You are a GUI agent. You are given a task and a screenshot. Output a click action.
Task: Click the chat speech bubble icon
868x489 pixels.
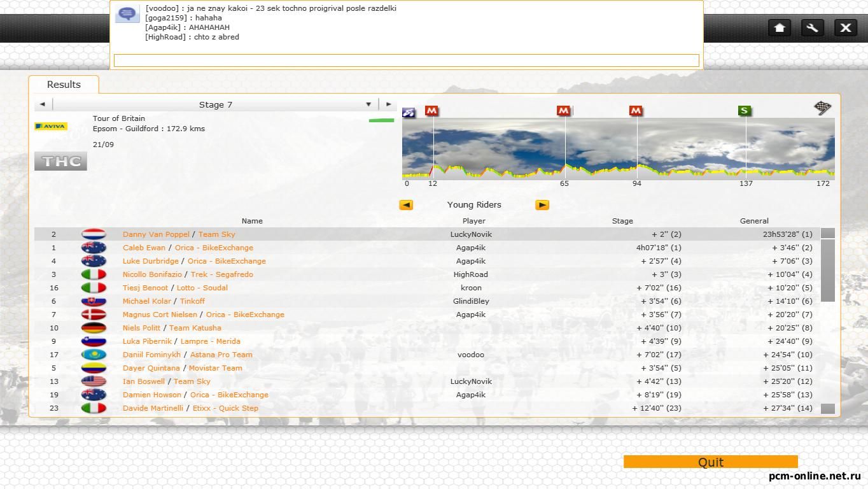(127, 14)
